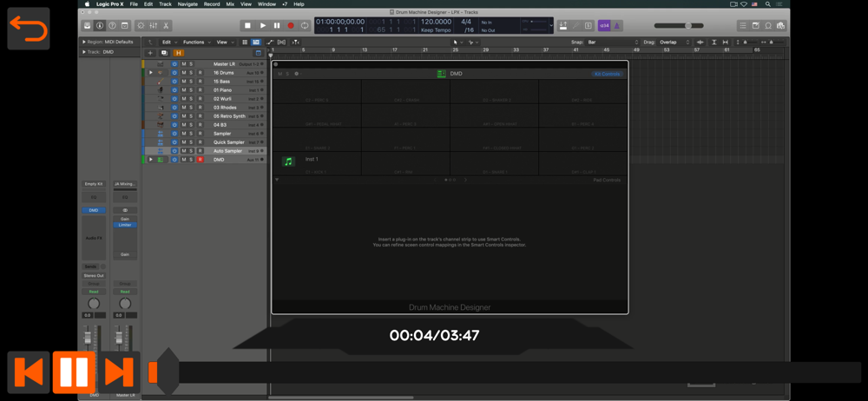868x401 pixels.
Task: Solo the 01 Piano track
Action: point(192,90)
